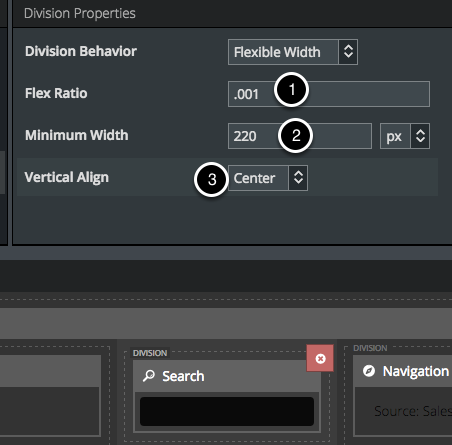Select the Navigation element header

tap(403, 371)
